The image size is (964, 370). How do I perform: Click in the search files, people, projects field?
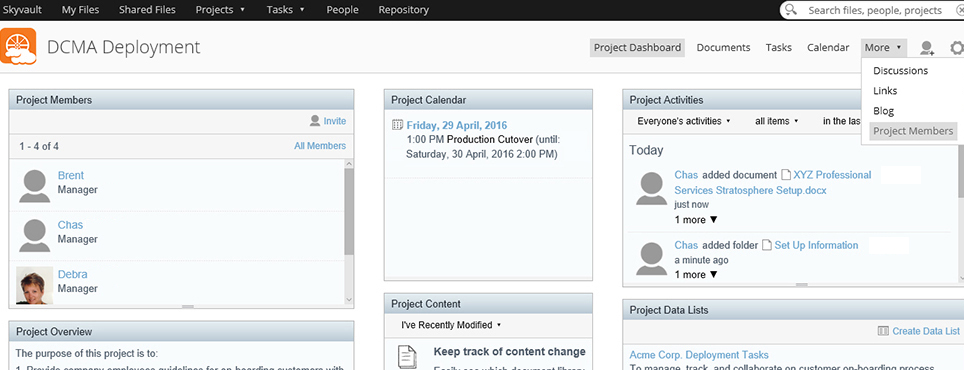pyautogui.click(x=875, y=10)
